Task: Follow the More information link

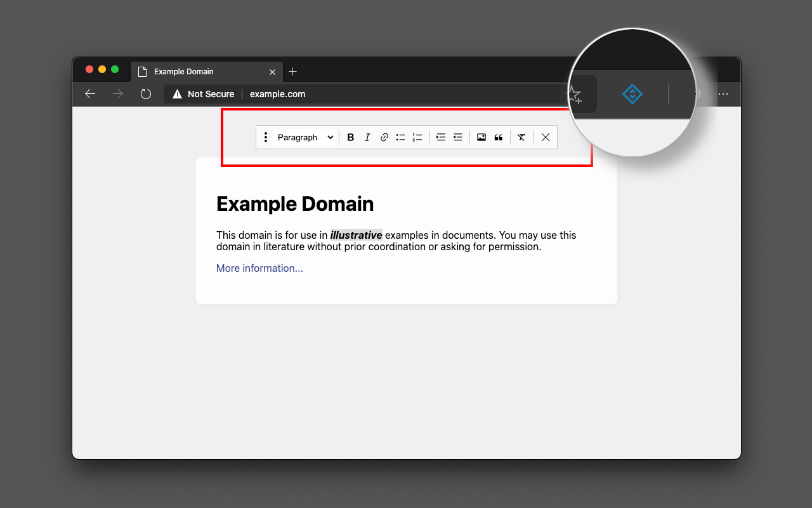Action: pyautogui.click(x=259, y=268)
